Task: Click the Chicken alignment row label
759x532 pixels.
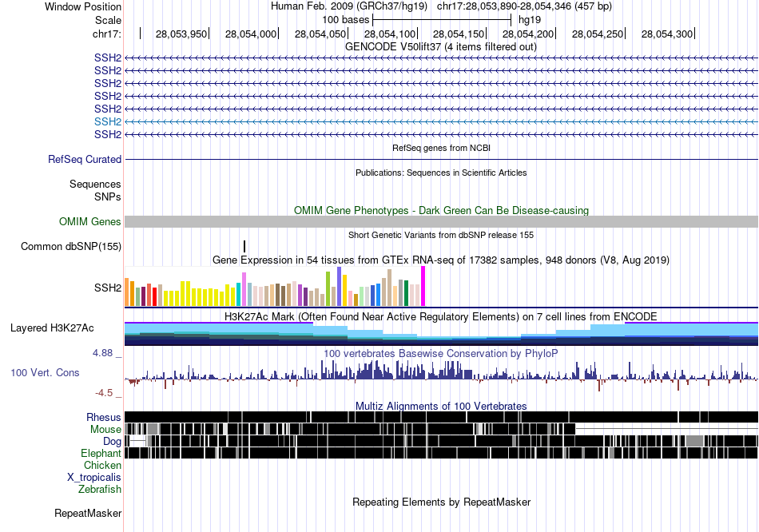Action: 102,465
